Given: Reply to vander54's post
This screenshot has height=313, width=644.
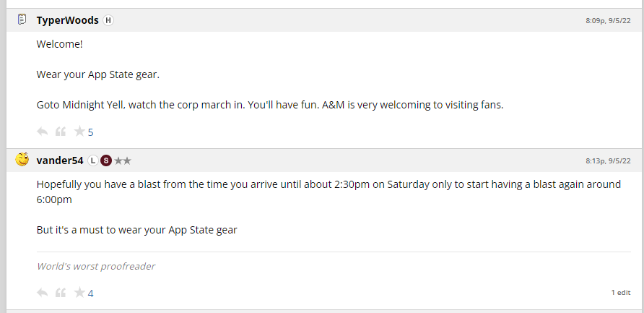Looking at the screenshot, I should pos(43,293).
